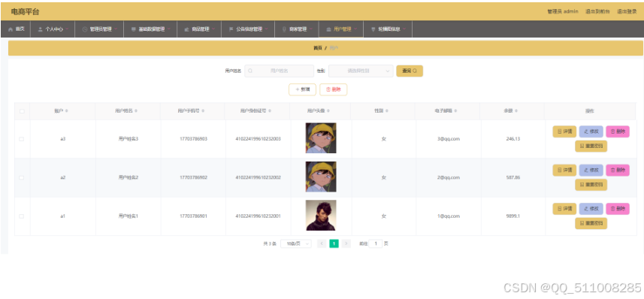
Task: Click the balance value 9899.1
Action: click(x=513, y=216)
